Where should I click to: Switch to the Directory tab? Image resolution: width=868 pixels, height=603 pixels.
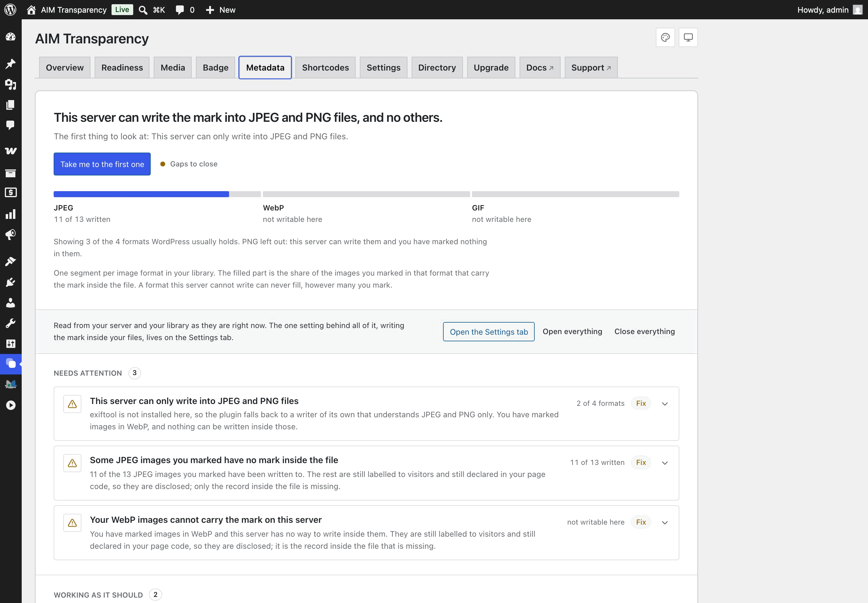437,68
